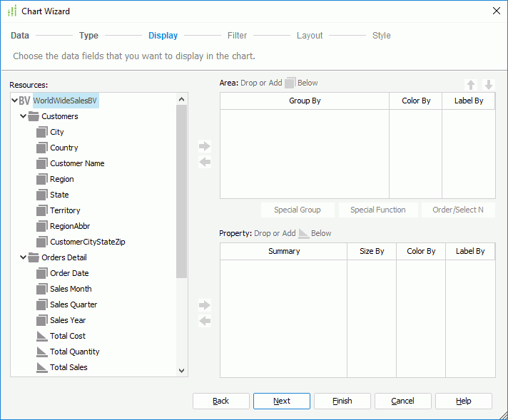Click the CustomerCityStateZip field icon

[42, 242]
